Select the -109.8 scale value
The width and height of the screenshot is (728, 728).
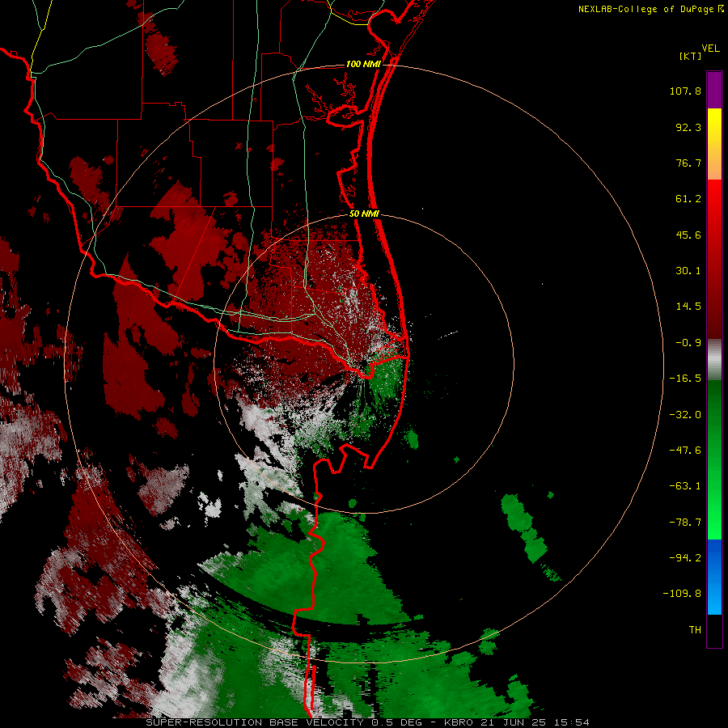[682, 594]
